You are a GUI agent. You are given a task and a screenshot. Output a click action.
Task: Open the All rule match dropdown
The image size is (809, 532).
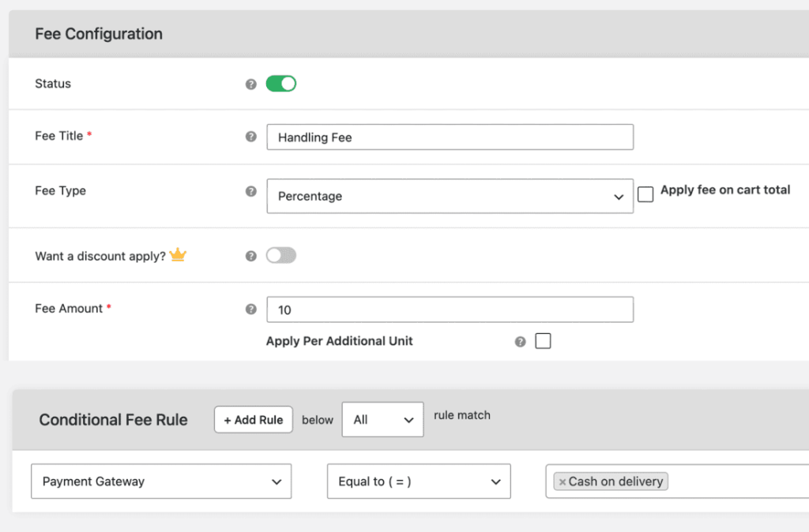383,420
